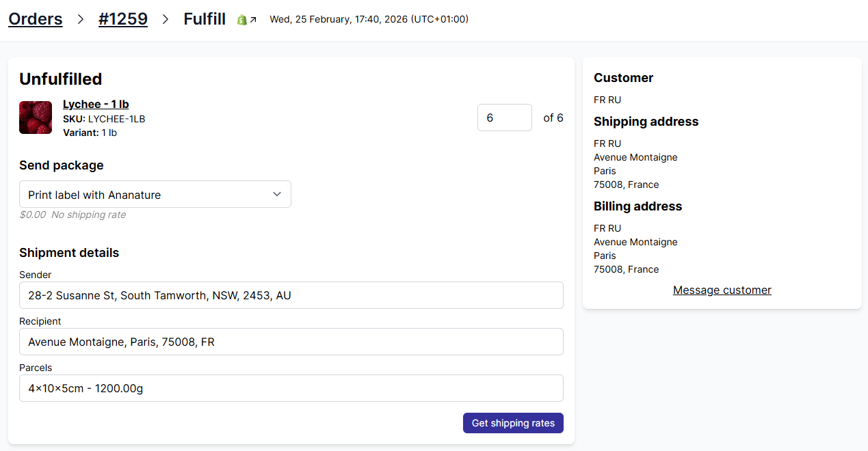Click into the Sender address field
The width and height of the screenshot is (868, 451).
pos(291,295)
